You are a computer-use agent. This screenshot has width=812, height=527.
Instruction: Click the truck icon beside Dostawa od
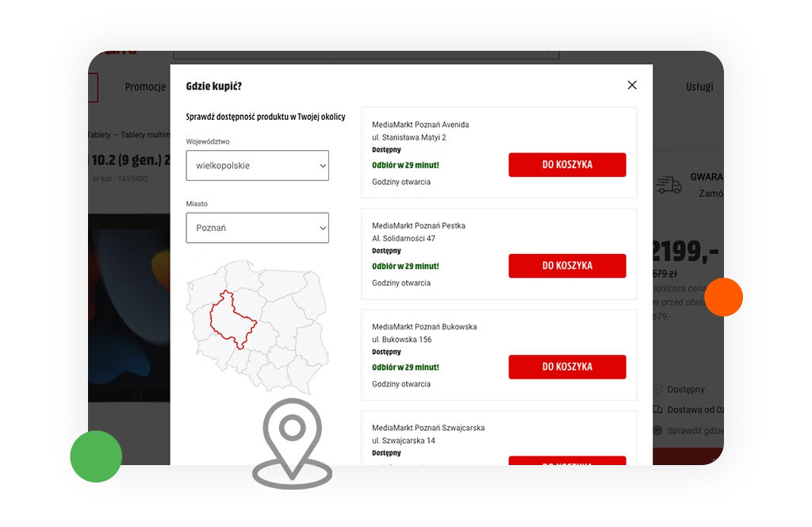click(x=657, y=410)
